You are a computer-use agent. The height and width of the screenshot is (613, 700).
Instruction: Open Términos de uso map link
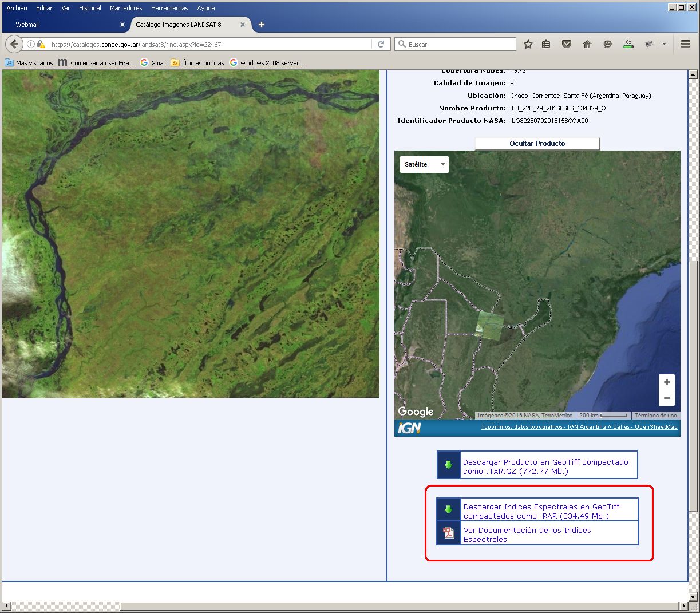tap(655, 416)
